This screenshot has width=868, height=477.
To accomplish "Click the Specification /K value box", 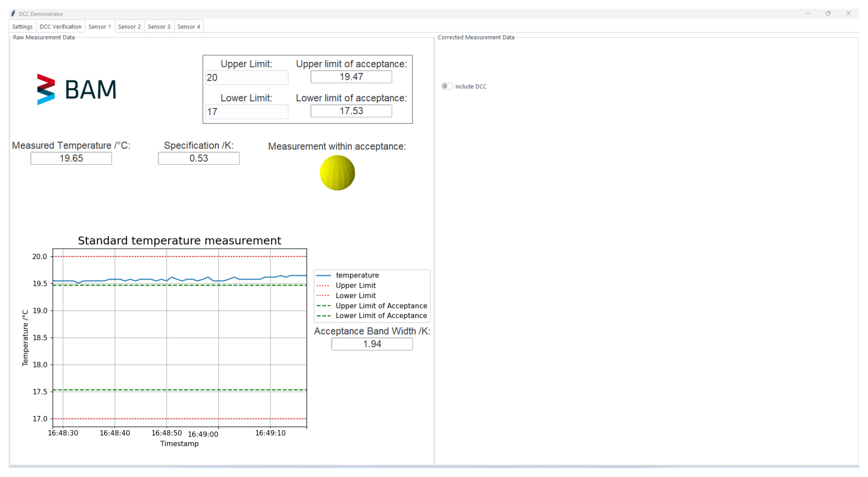I will tap(199, 158).
